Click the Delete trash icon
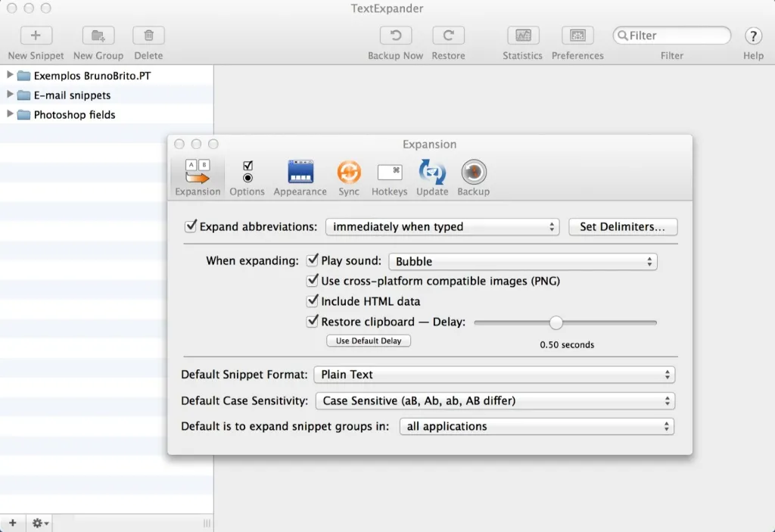 click(x=148, y=36)
